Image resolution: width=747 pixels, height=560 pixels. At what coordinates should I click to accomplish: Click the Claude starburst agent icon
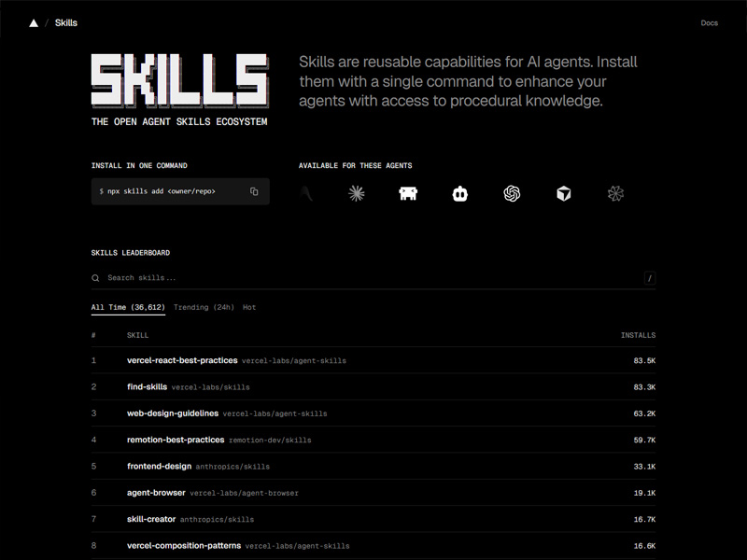pos(358,191)
